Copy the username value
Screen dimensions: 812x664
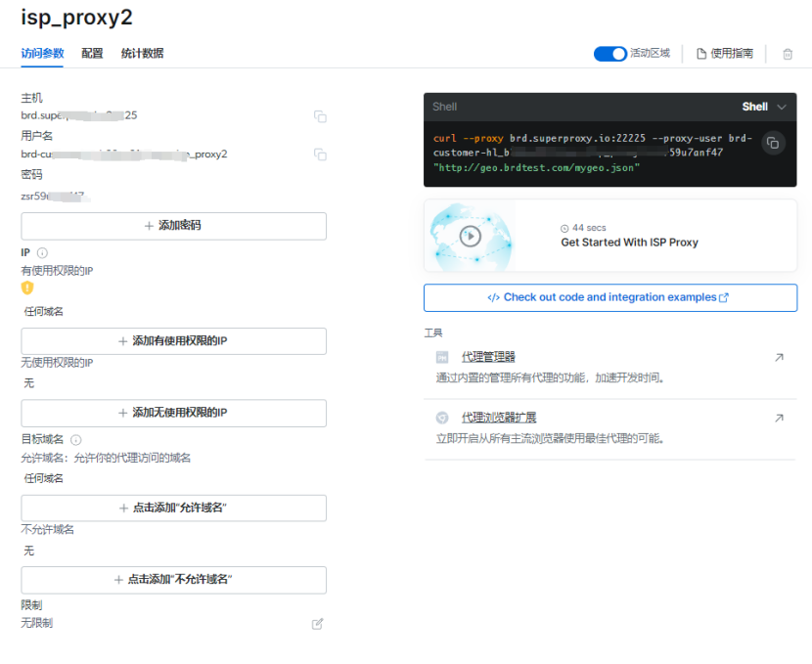(x=320, y=155)
